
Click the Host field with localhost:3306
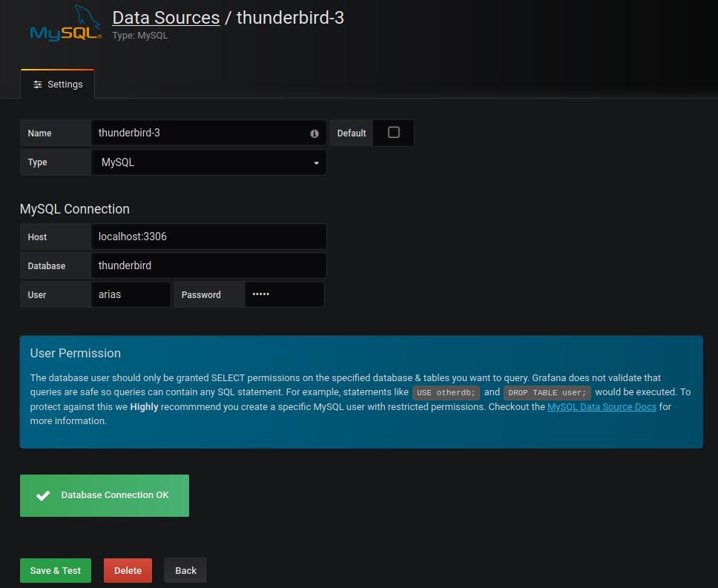tap(208, 237)
